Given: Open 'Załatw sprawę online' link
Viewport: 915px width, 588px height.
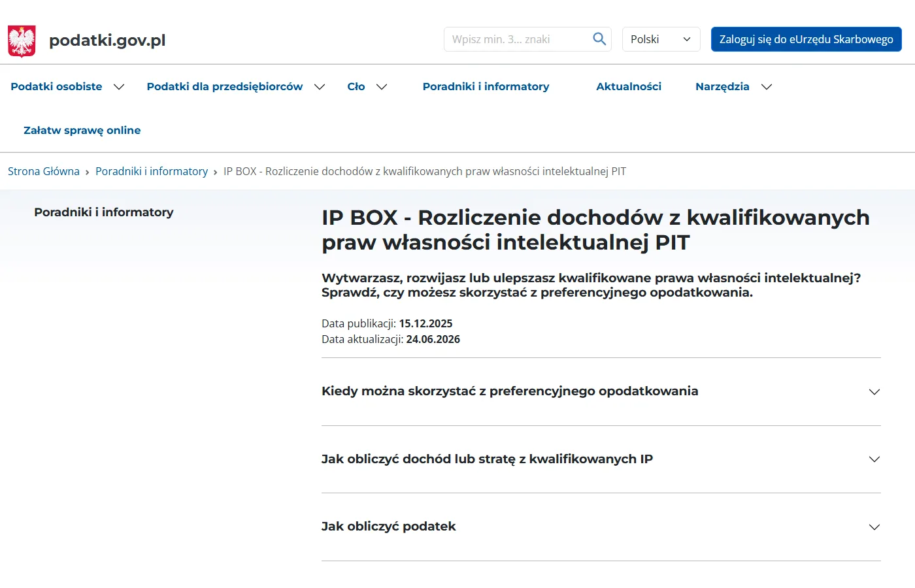Looking at the screenshot, I should click(82, 130).
